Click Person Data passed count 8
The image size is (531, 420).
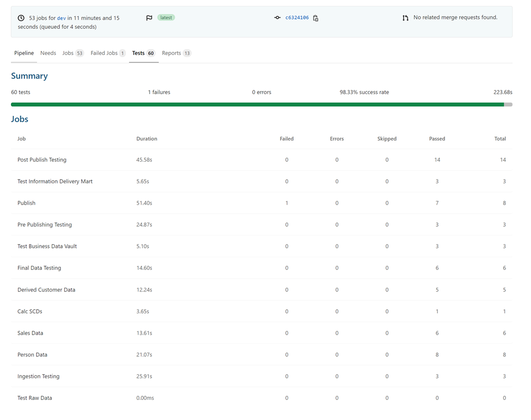coord(437,355)
